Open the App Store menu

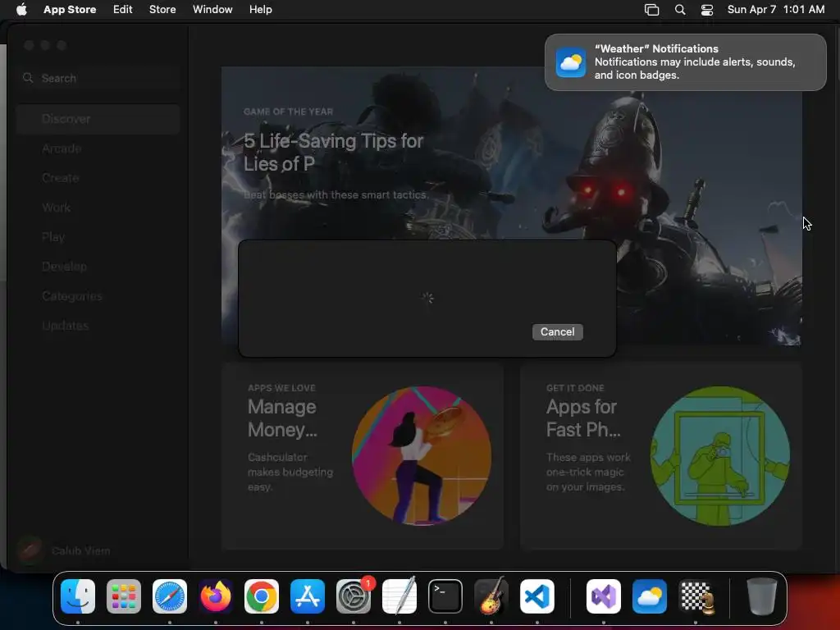tap(70, 9)
